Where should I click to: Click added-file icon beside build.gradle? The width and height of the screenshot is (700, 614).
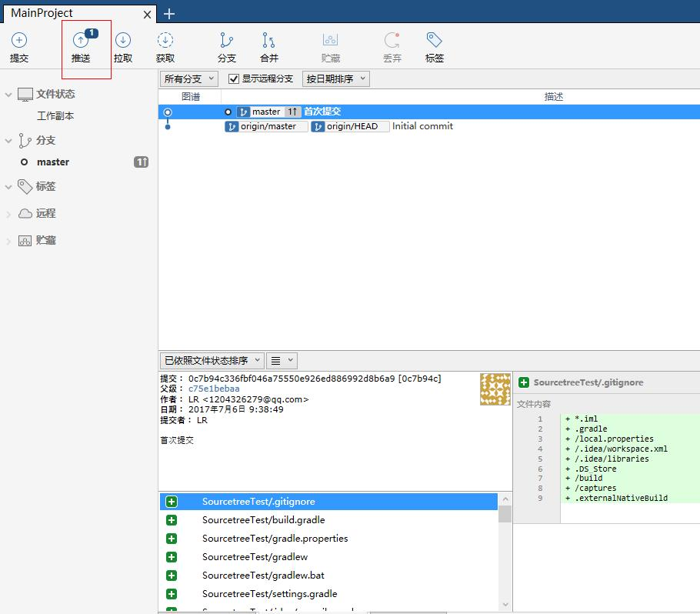(172, 520)
